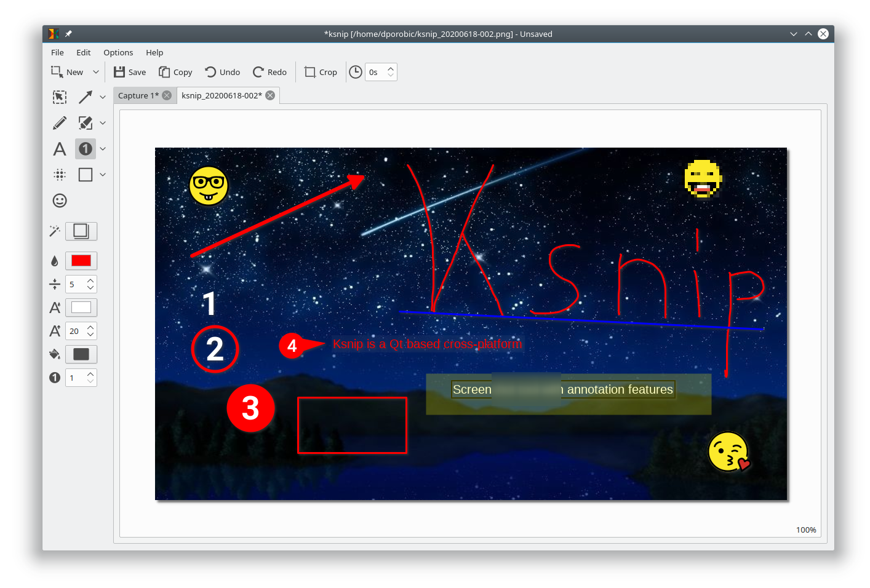Select the Arrow tool
The image size is (870, 588).
[x=86, y=97]
